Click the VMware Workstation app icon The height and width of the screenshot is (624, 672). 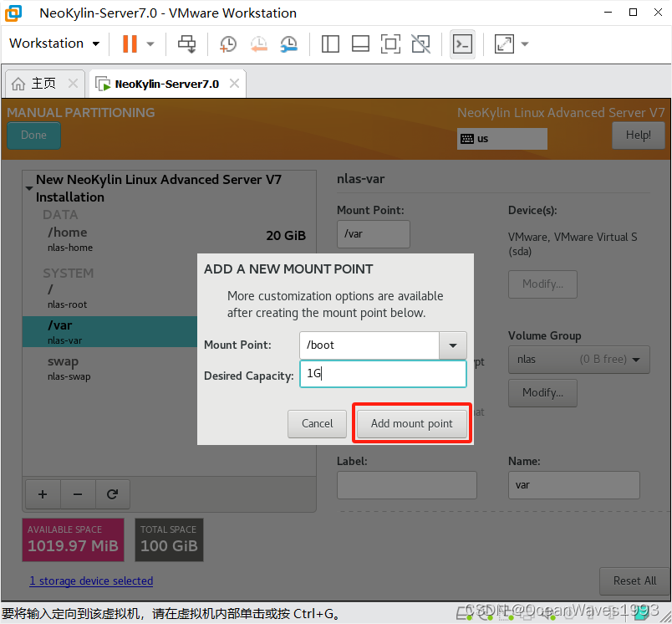pyautogui.click(x=13, y=13)
